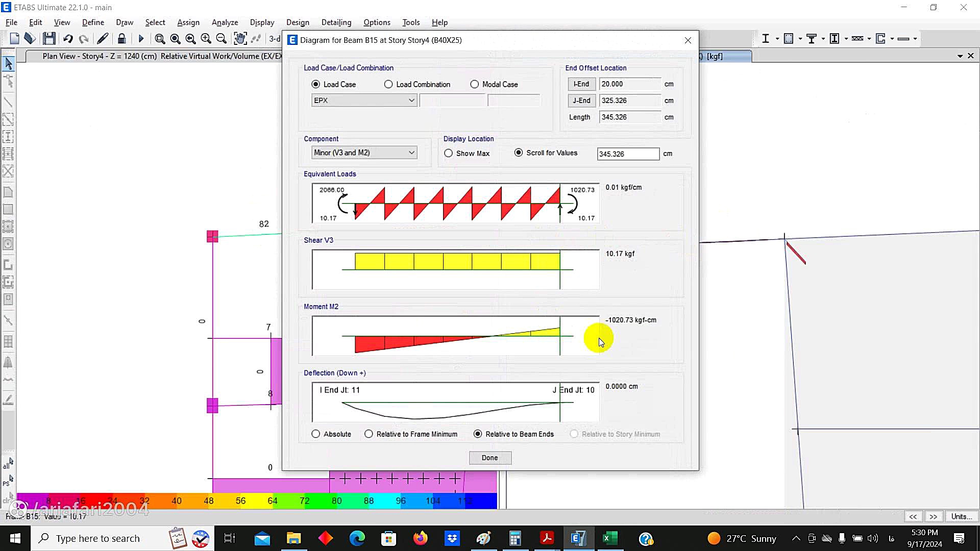Click the Moment M2 diagram plot
The width and height of the screenshot is (980, 551).
pyautogui.click(x=456, y=336)
